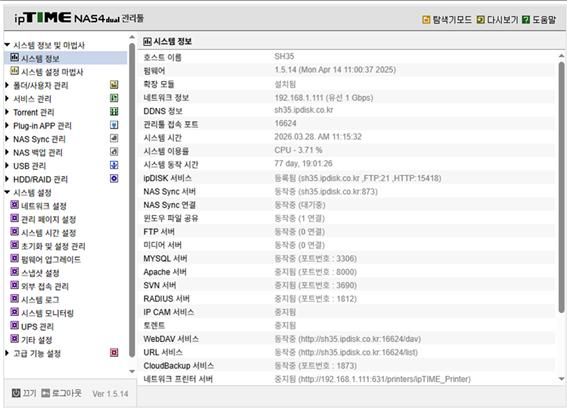
Task: Click the red icon beside 고급 기능 설정
Action: click(114, 353)
